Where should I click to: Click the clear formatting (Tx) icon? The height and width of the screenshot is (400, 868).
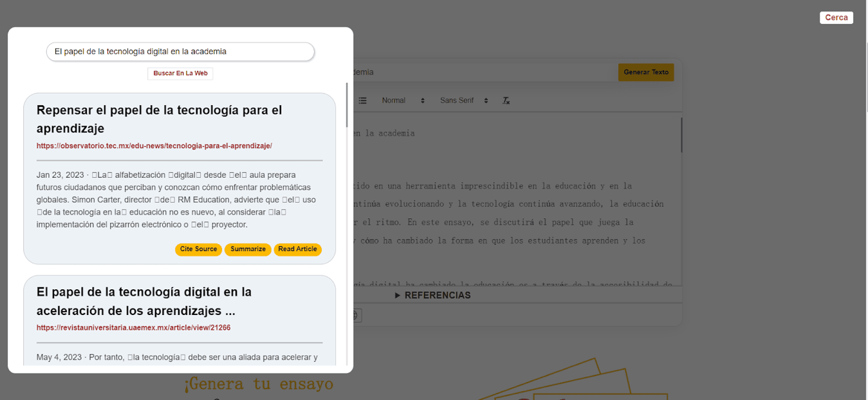(506, 101)
